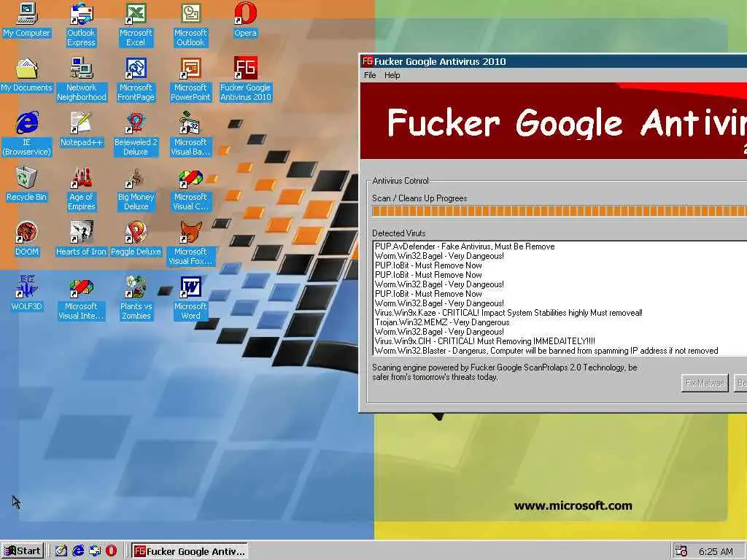Viewport: 747px width, 560px height.
Task: Launch Opera from the desktop
Action: (245, 20)
